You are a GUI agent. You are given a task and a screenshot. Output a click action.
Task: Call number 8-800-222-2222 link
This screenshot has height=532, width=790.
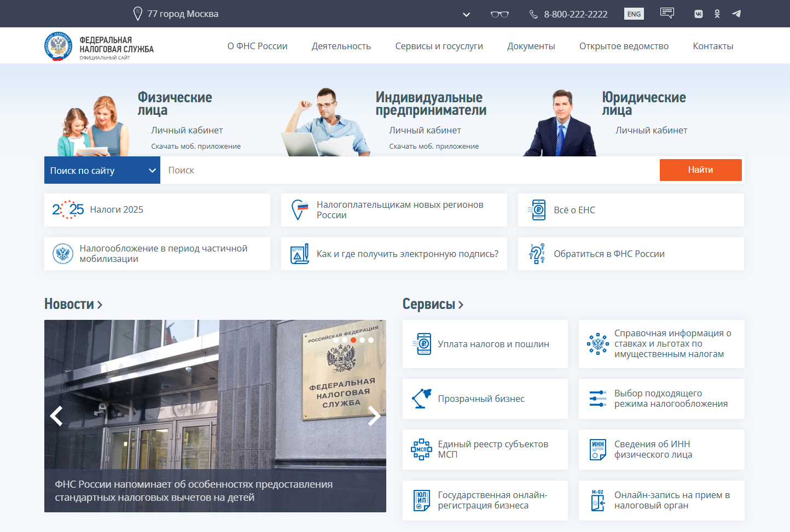pyautogui.click(x=576, y=14)
